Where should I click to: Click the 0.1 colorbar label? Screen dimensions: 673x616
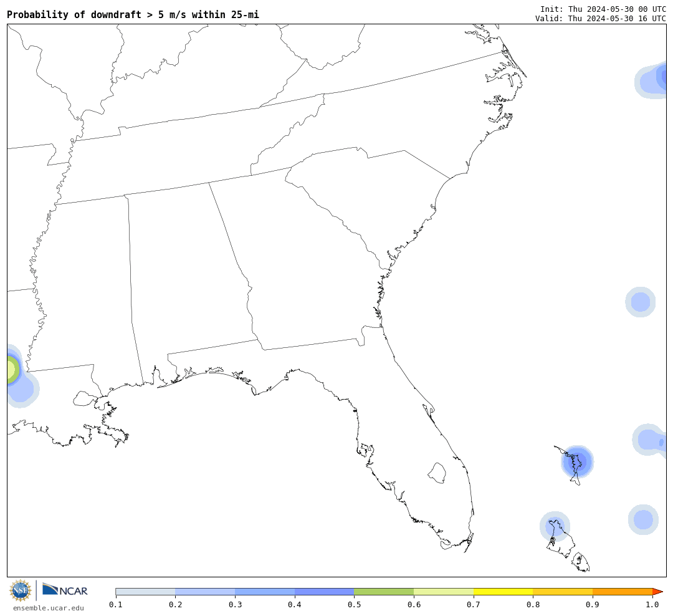116,605
